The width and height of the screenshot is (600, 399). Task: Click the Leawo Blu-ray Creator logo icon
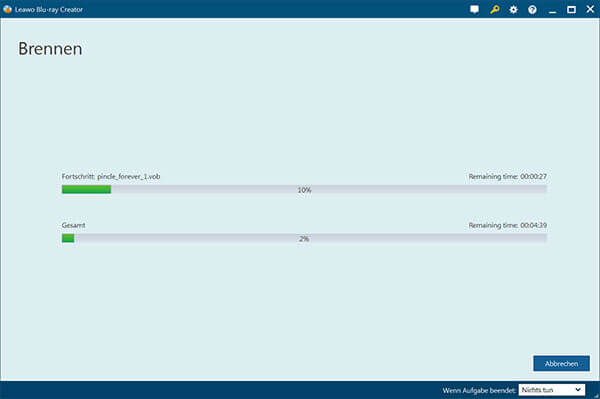coord(7,9)
